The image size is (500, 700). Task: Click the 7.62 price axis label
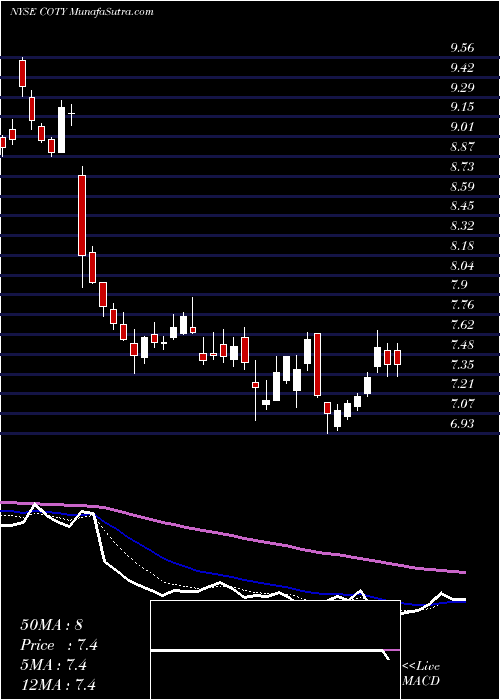(x=462, y=325)
